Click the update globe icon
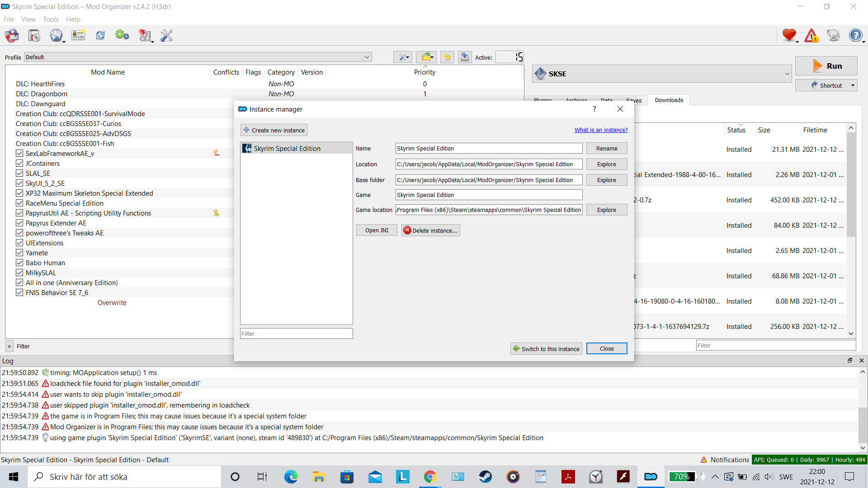 pos(833,35)
